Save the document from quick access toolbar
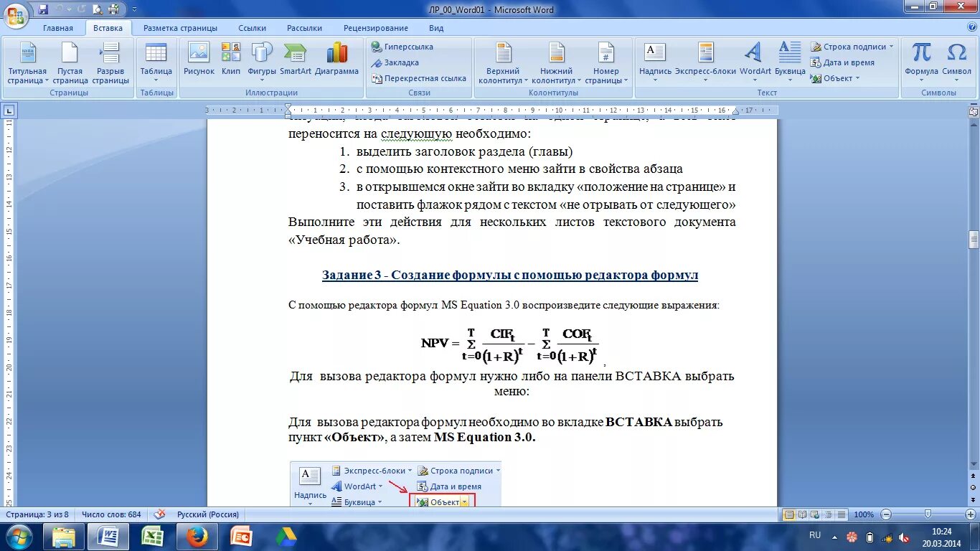The image size is (980, 551). pos(43,9)
